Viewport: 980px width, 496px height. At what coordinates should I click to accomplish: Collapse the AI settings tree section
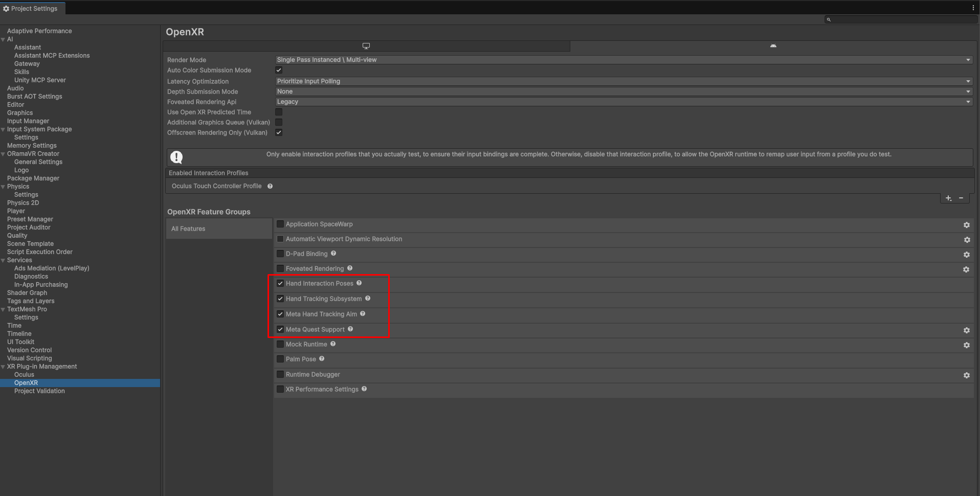(3, 39)
